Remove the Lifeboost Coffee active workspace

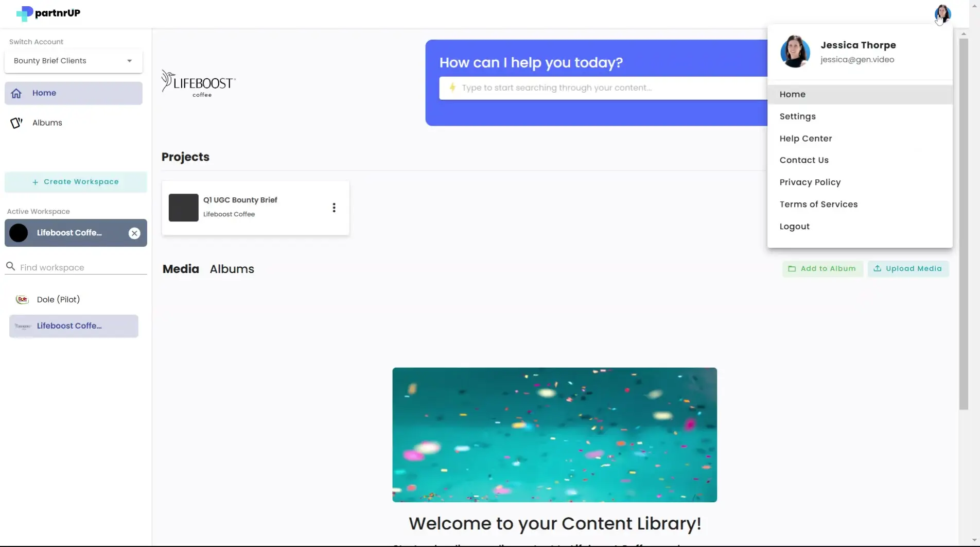(134, 233)
